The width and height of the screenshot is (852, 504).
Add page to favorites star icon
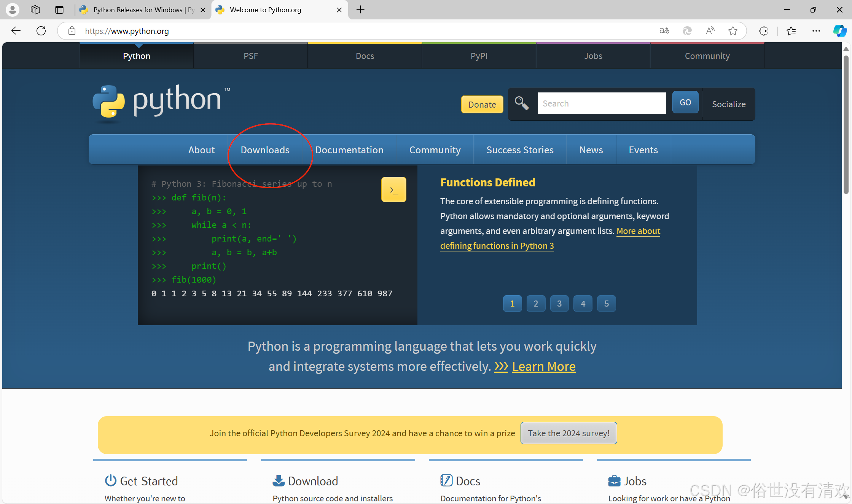[x=733, y=31]
